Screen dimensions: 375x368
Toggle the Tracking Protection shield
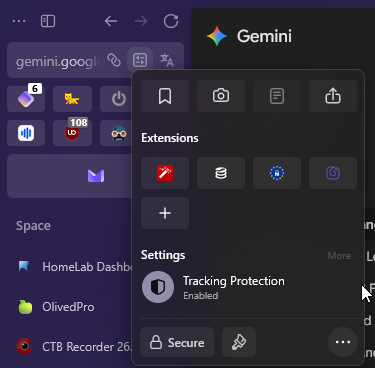tap(158, 287)
